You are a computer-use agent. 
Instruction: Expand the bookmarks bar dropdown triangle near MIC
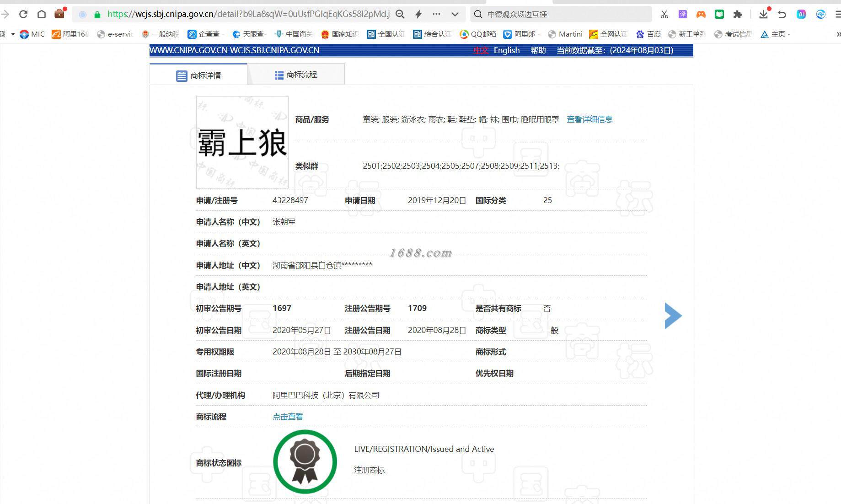pos(13,34)
